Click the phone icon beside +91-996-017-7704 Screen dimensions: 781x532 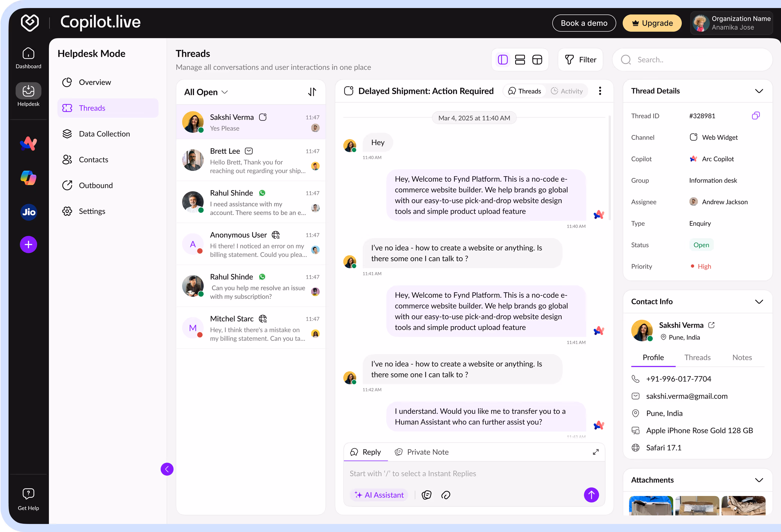click(x=635, y=379)
